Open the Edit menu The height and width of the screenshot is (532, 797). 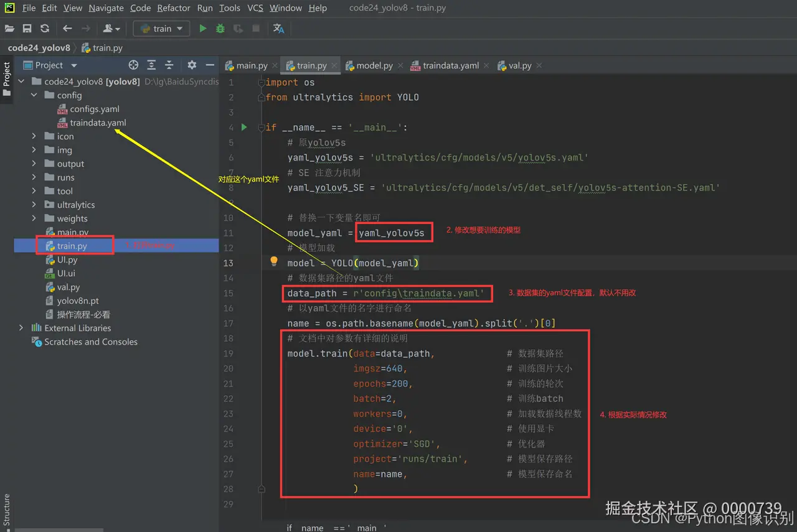49,8
